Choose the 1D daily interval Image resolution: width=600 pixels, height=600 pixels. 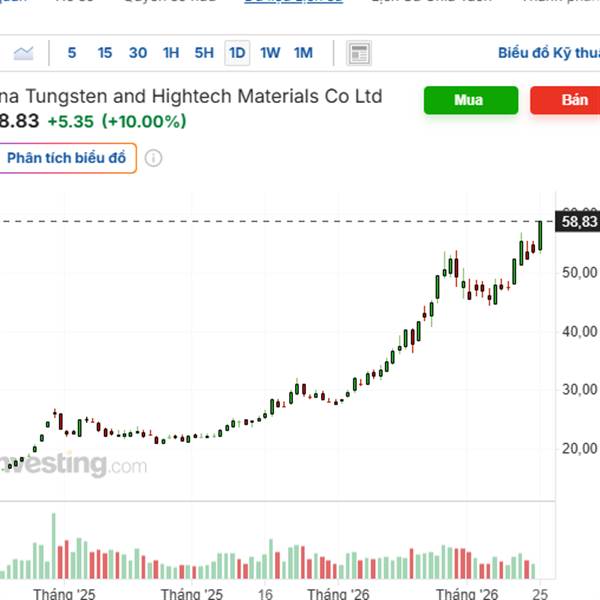(237, 53)
